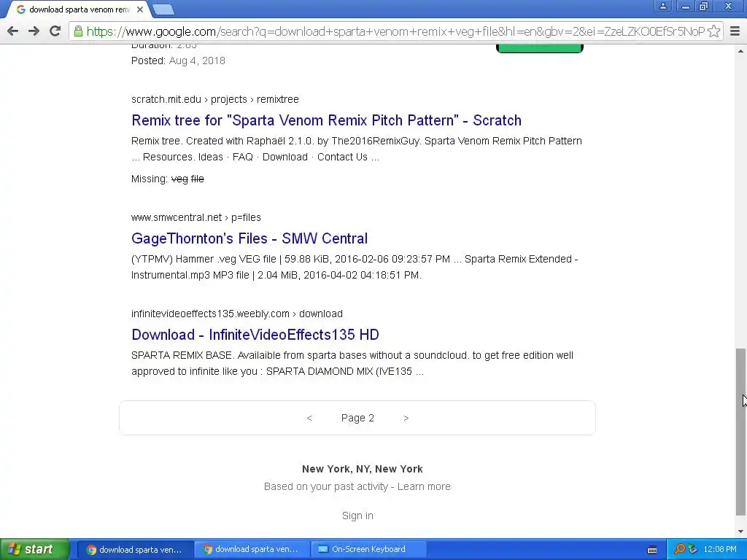Viewport: 747px width, 560px height.
Task: Open Remix tree for Sparta Venom Remix result
Action: [x=326, y=120]
